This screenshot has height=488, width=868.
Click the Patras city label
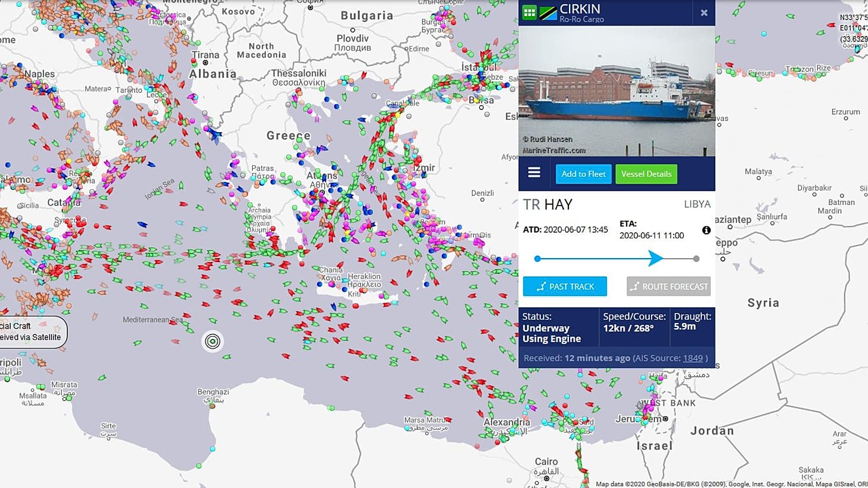(262, 168)
